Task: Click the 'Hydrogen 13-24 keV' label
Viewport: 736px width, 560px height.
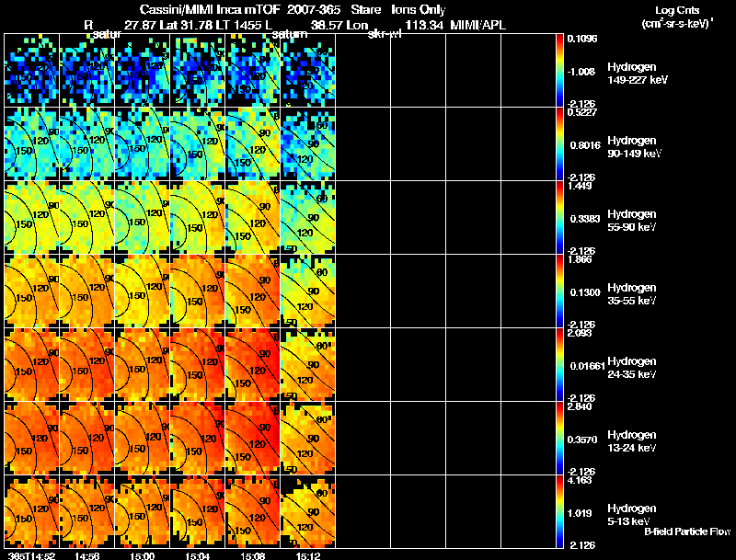Action: point(632,441)
